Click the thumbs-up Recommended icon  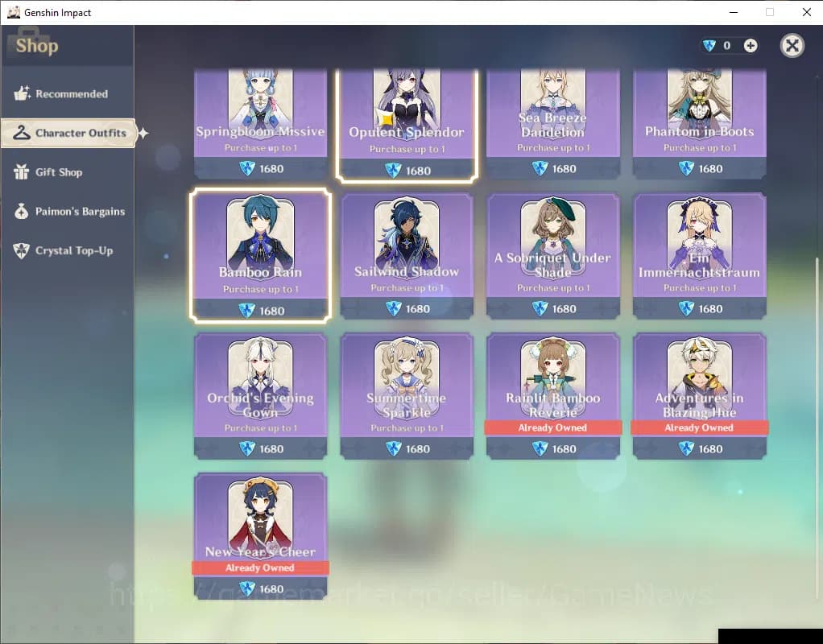pos(22,93)
